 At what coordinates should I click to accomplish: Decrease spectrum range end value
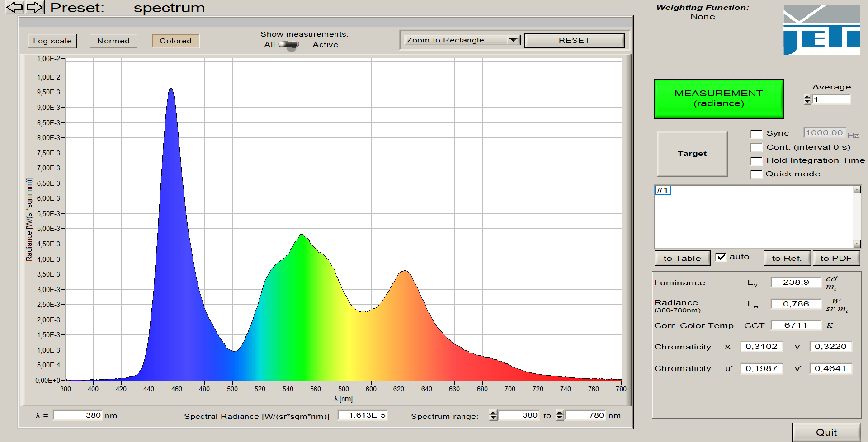560,418
